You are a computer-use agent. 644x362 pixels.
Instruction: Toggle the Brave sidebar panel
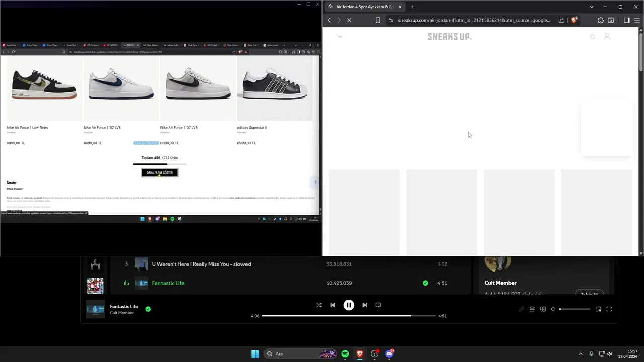626,20
